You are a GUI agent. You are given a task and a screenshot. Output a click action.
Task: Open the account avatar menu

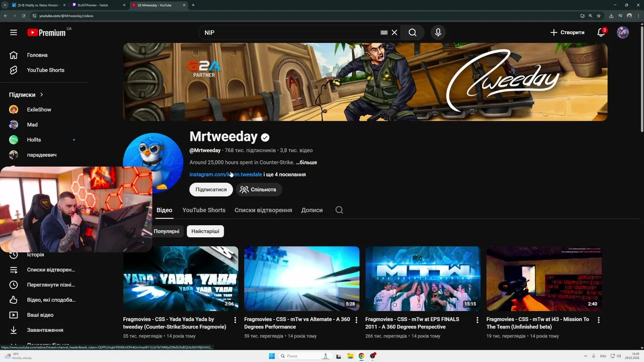point(623,32)
